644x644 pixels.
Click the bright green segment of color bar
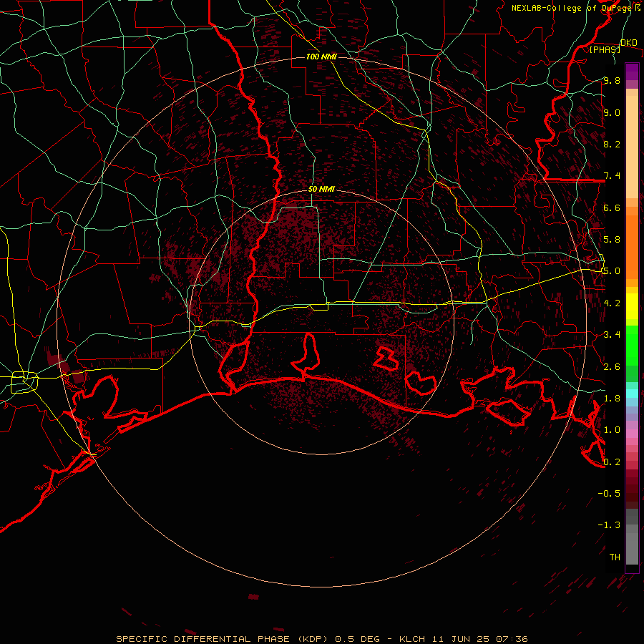click(632, 345)
